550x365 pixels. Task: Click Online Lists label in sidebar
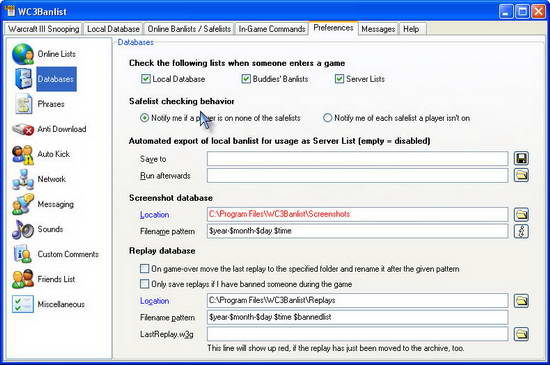click(56, 54)
